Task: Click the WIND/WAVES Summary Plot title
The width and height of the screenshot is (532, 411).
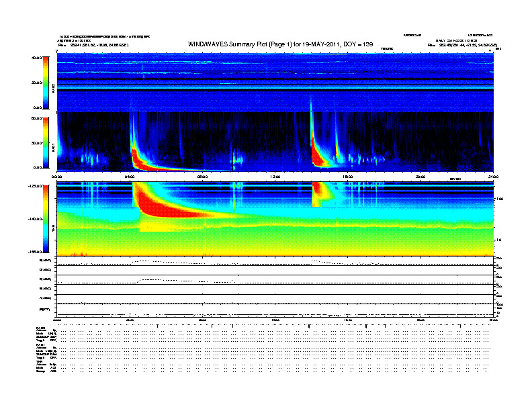Action: 280,44
